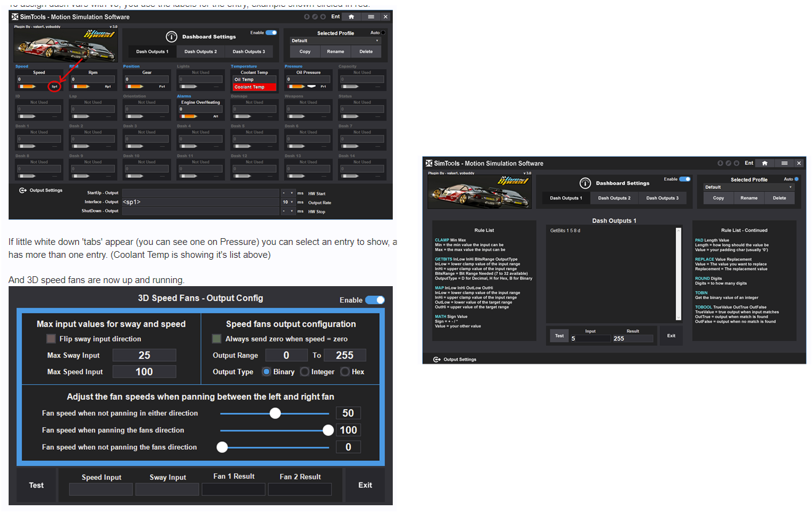Click the Rename button in the right window
The height and width of the screenshot is (512, 812).
pos(749,198)
